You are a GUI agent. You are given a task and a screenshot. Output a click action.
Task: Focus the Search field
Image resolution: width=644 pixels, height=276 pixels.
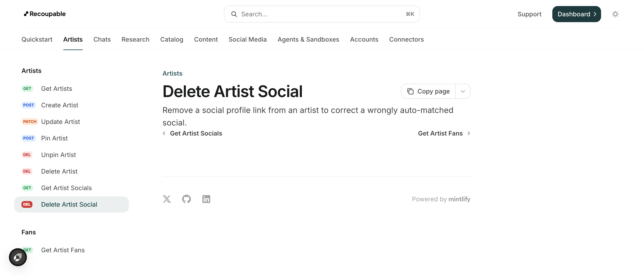[x=322, y=14]
